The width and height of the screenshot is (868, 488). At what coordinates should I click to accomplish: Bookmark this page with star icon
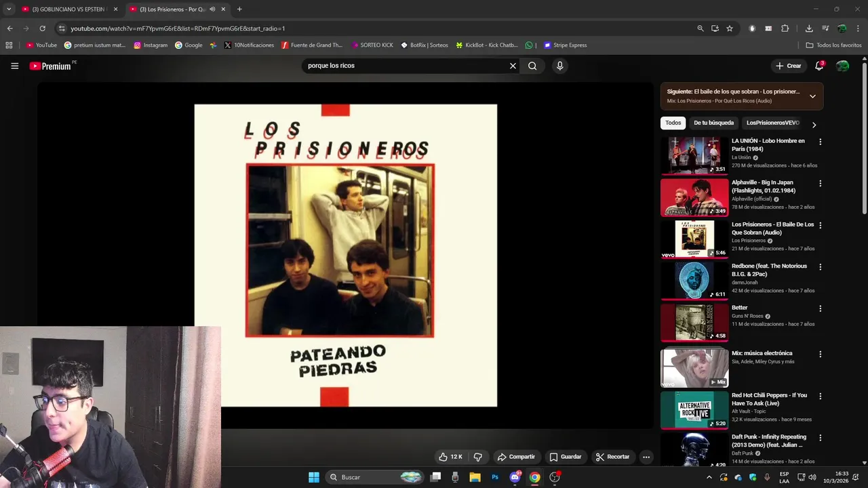click(730, 28)
